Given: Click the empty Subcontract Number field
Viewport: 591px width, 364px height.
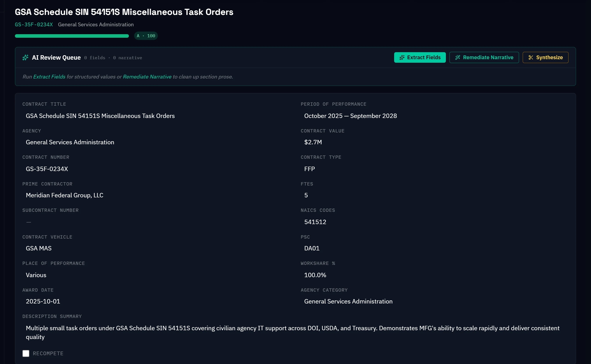Looking at the screenshot, I should [x=29, y=222].
